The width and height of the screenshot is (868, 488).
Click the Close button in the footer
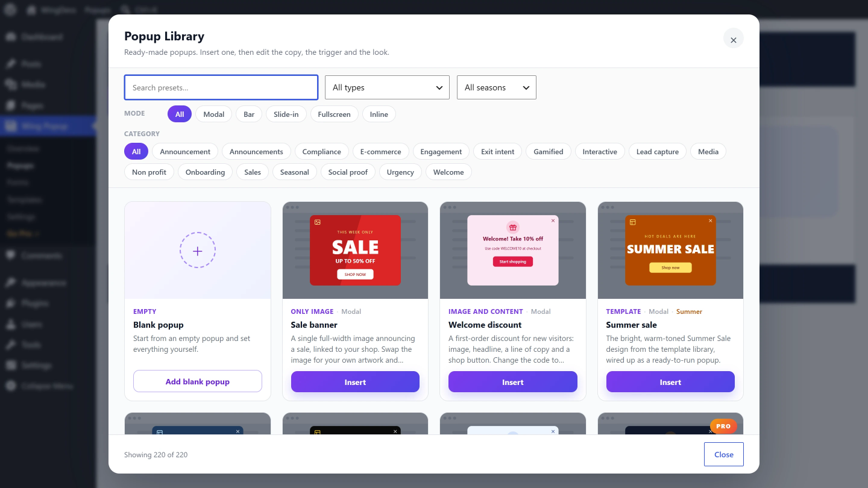click(x=724, y=454)
